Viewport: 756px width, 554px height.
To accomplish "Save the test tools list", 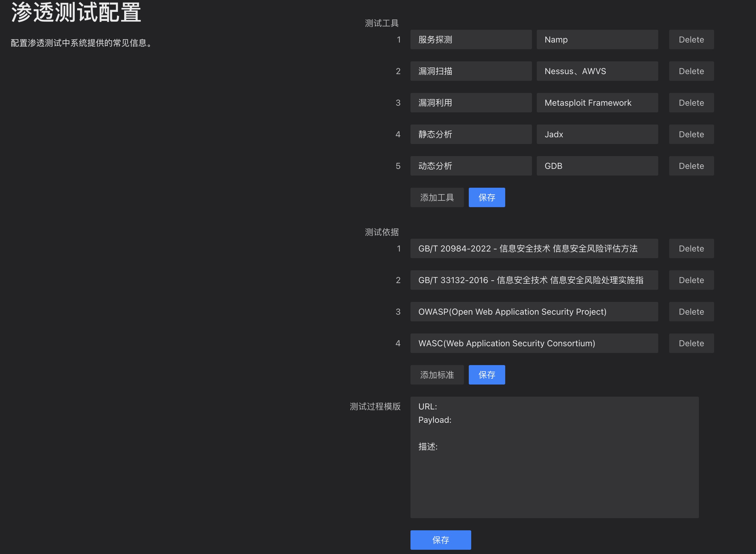I will tap(486, 197).
